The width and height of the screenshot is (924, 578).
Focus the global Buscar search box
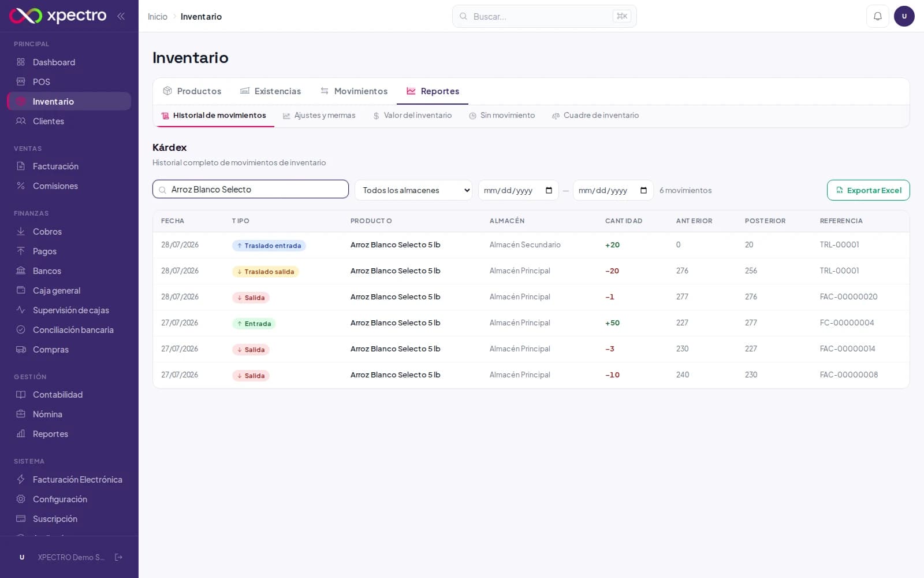tap(544, 16)
